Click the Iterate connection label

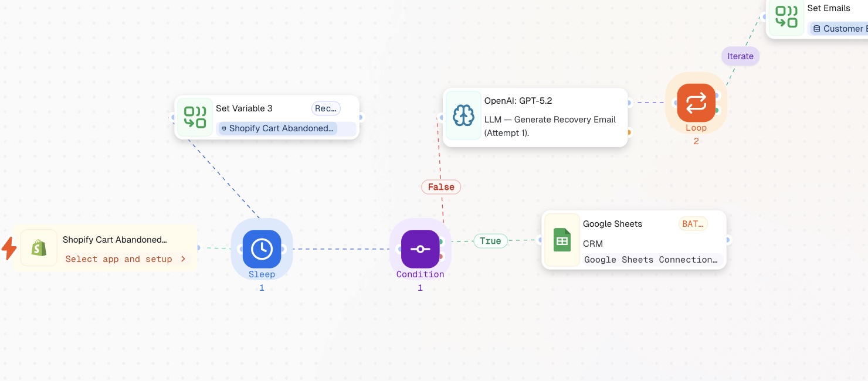(740, 56)
